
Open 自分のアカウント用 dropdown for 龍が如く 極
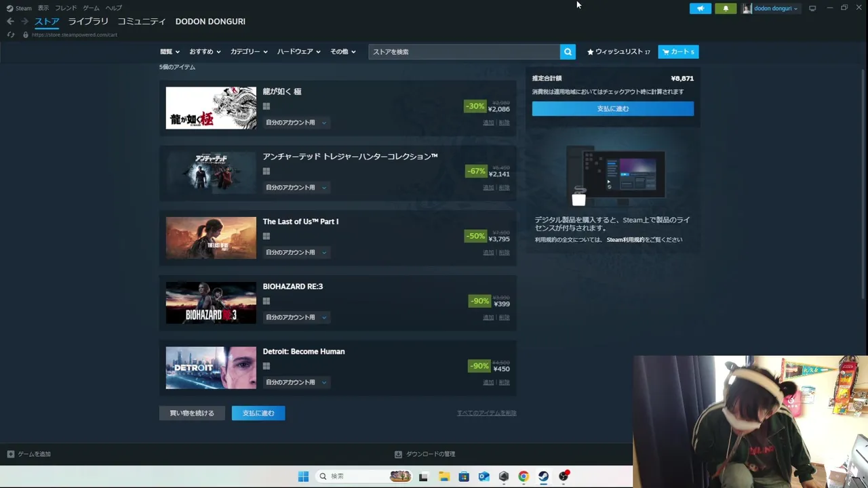tap(296, 123)
